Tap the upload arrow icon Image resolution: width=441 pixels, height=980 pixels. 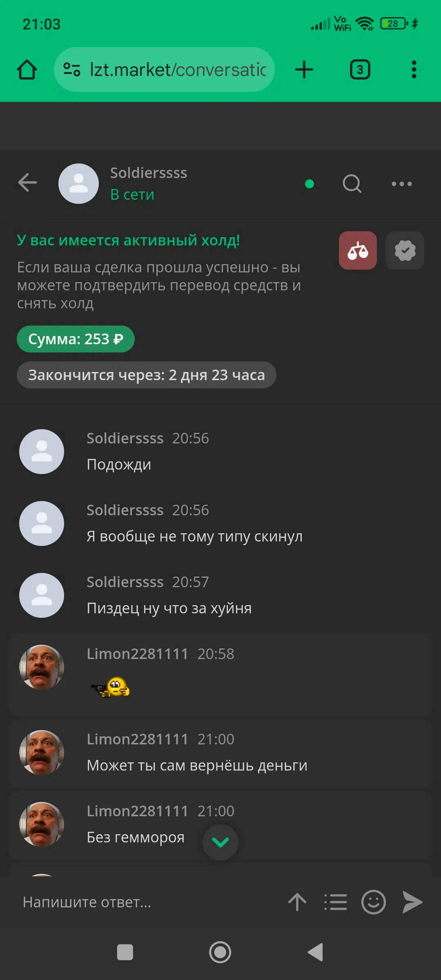(x=297, y=902)
